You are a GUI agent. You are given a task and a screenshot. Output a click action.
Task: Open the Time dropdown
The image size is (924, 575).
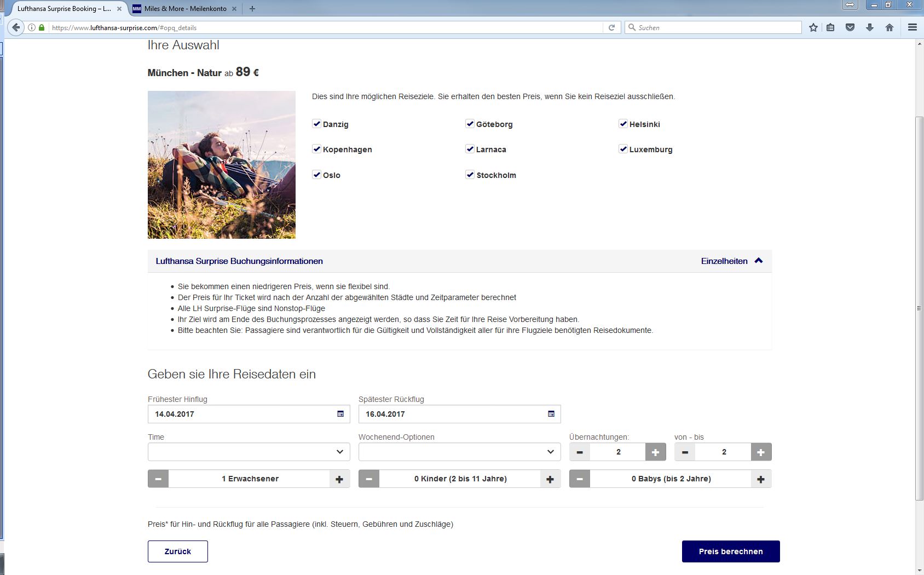click(249, 452)
